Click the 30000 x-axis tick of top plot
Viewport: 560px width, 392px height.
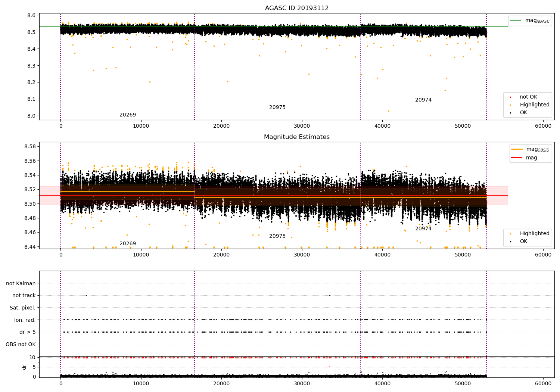302,126
